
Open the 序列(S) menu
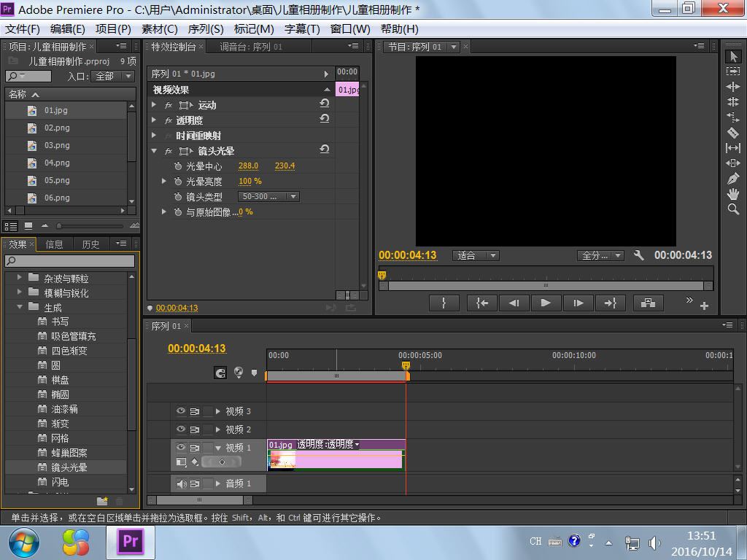pos(206,28)
